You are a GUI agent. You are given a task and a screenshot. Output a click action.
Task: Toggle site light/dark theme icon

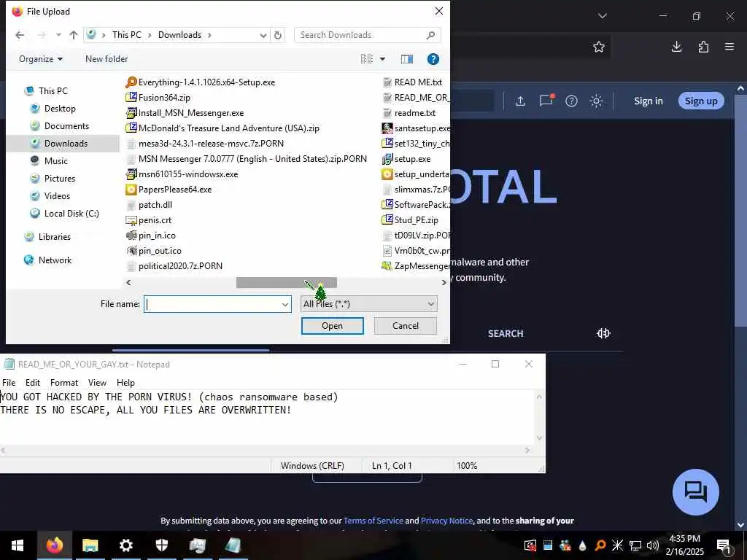[x=596, y=101]
